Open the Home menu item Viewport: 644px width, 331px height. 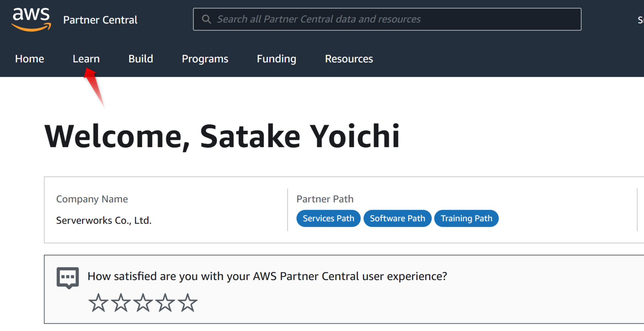29,59
